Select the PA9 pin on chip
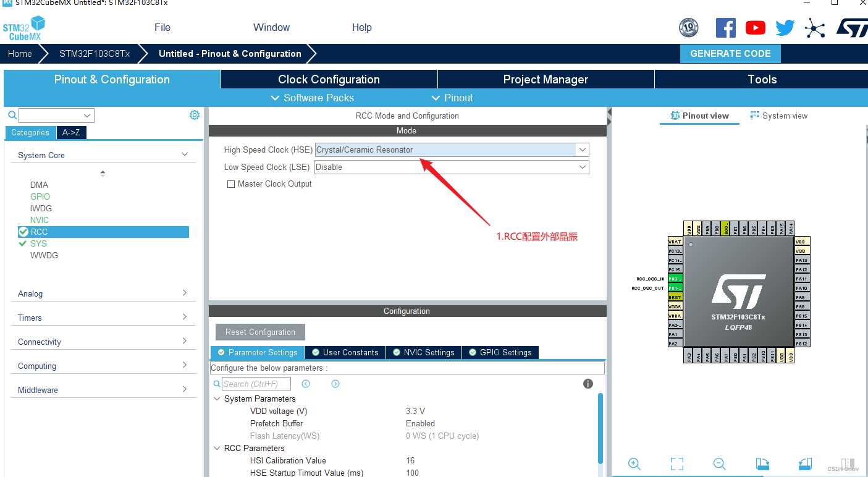Image resolution: width=868 pixels, height=477 pixels. pos(802,297)
